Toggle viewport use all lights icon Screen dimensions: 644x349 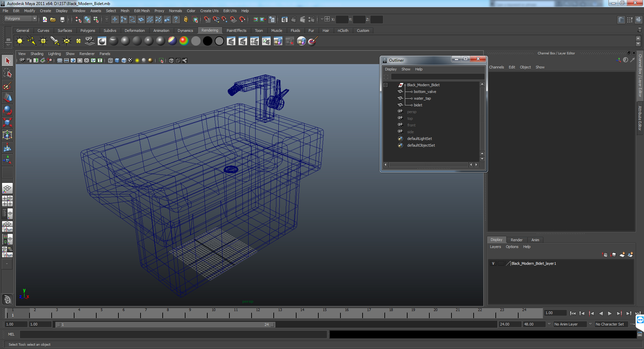tap(137, 60)
